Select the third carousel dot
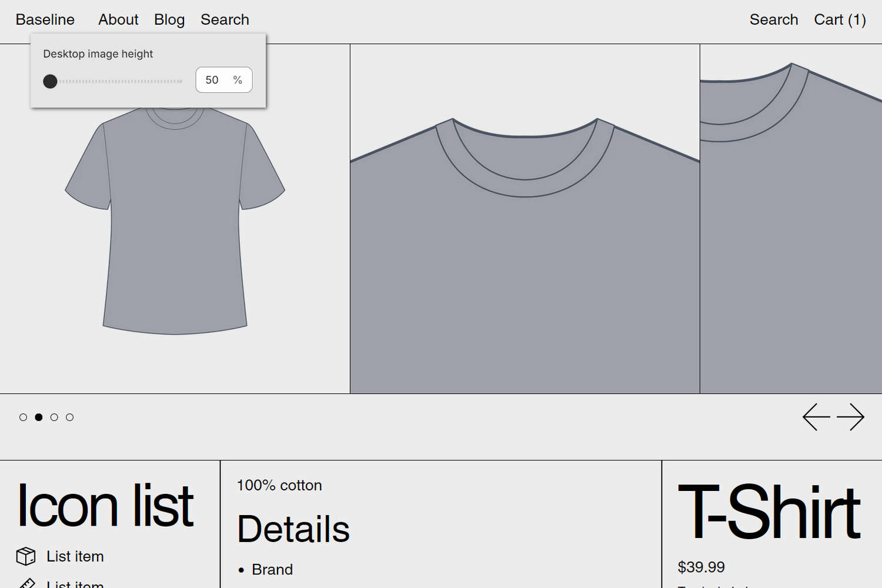 tap(54, 417)
